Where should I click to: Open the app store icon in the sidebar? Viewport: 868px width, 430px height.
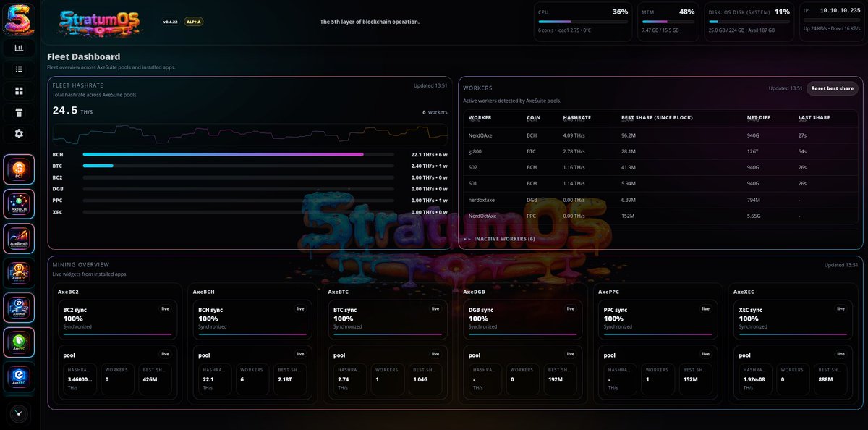tap(19, 112)
